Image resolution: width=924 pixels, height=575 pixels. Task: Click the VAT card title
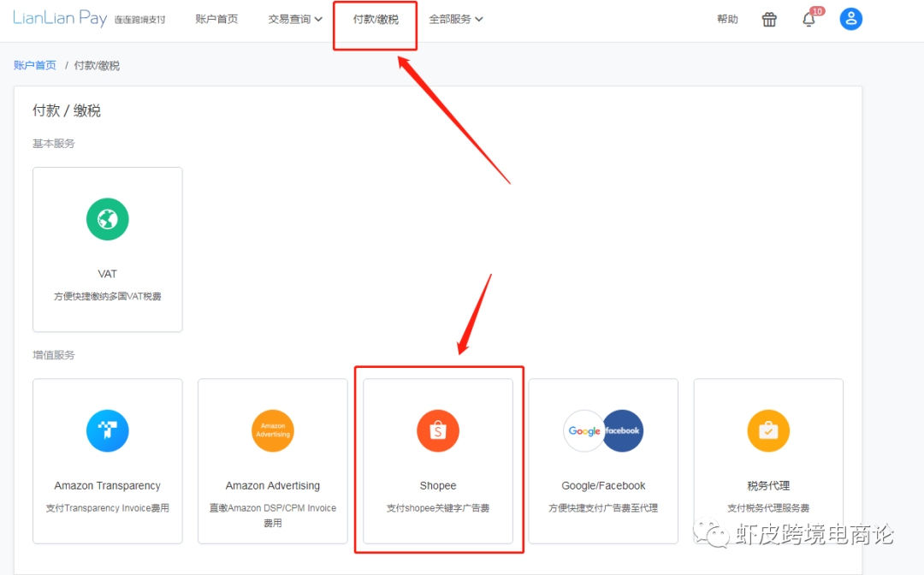(x=107, y=274)
